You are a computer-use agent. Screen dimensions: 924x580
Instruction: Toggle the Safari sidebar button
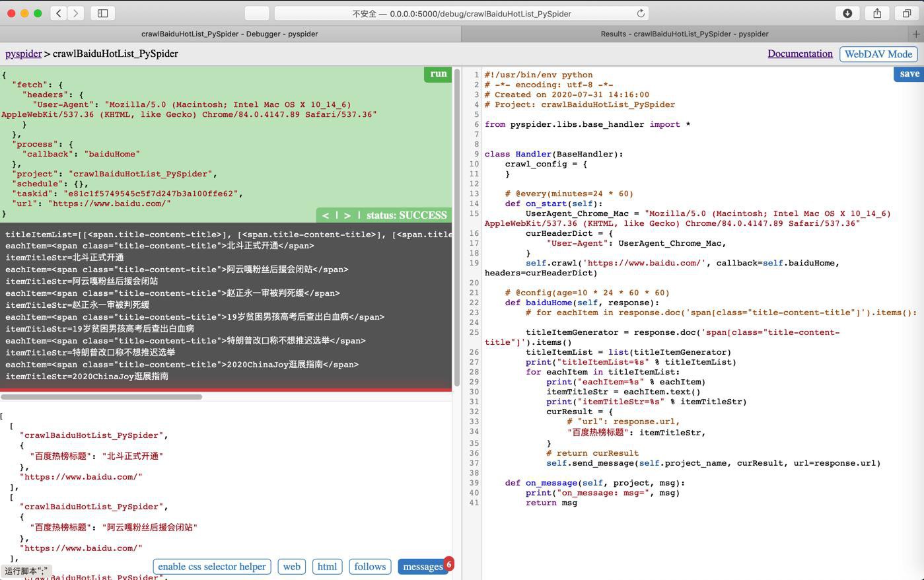click(103, 13)
